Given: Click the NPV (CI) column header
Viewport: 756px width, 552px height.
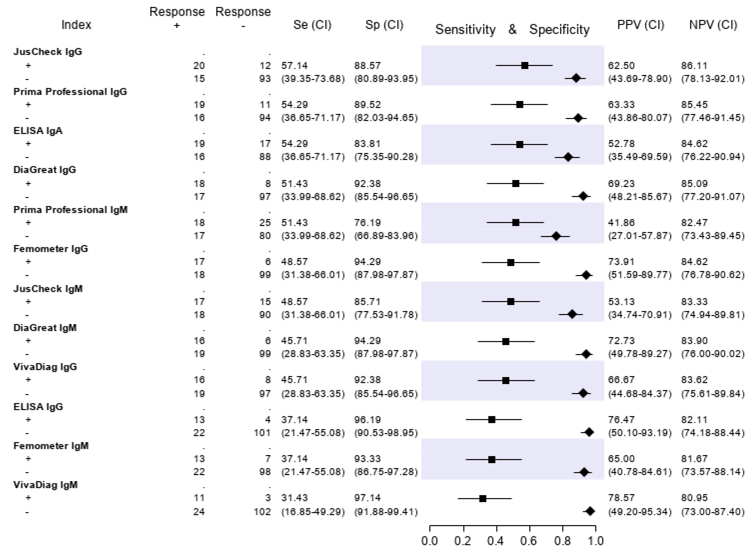Looking at the screenshot, I should pos(713,25).
